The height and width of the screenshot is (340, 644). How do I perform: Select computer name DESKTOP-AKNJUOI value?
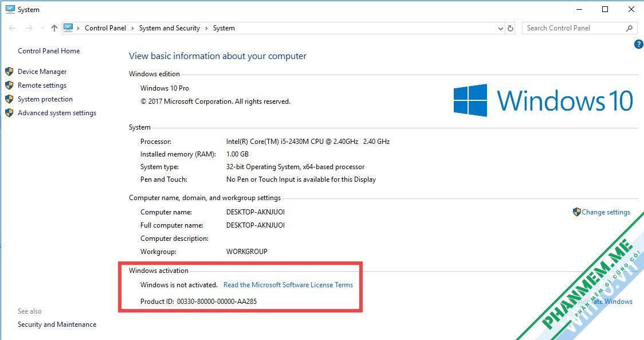click(x=256, y=212)
